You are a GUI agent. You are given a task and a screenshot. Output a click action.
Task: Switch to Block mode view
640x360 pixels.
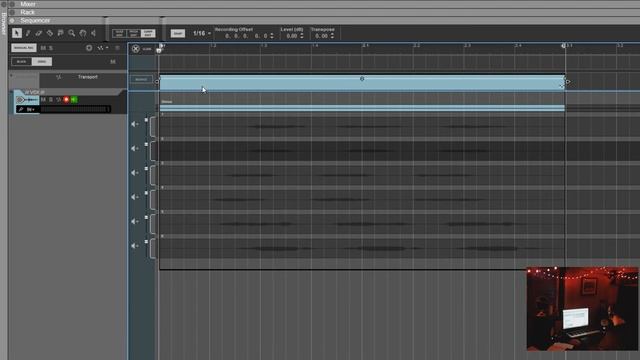pyautogui.click(x=133, y=33)
